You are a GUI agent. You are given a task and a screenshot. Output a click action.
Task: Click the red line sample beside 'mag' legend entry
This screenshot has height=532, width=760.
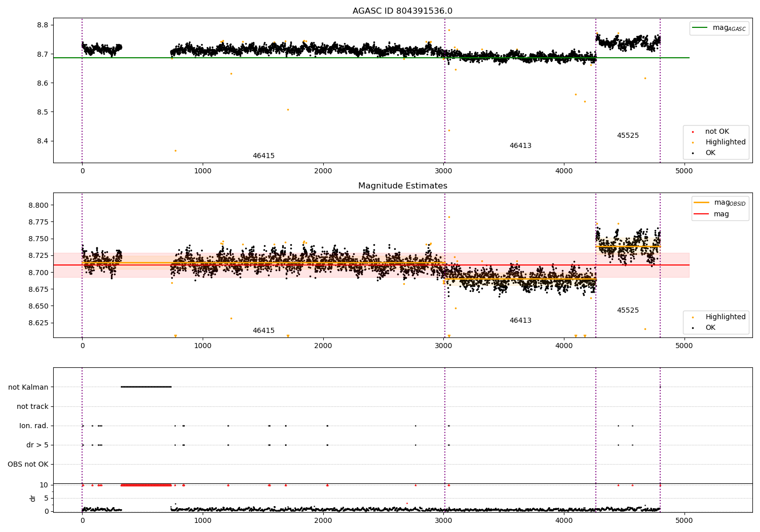[701, 214]
